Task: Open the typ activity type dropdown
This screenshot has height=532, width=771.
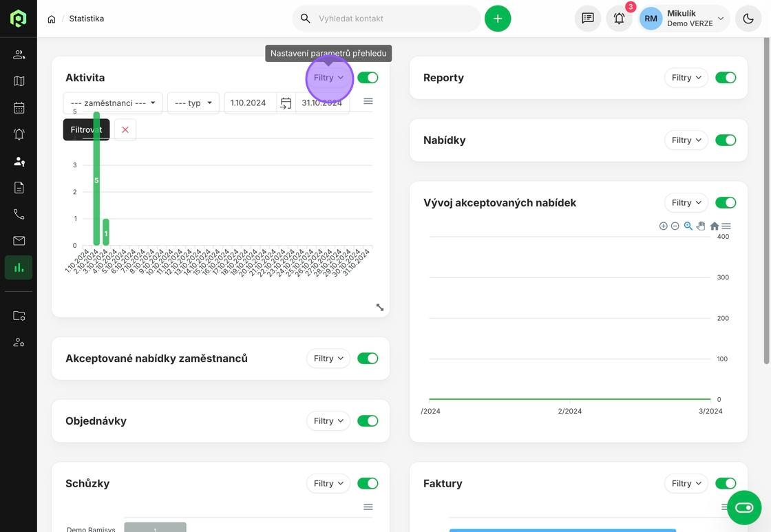Action: click(x=193, y=103)
